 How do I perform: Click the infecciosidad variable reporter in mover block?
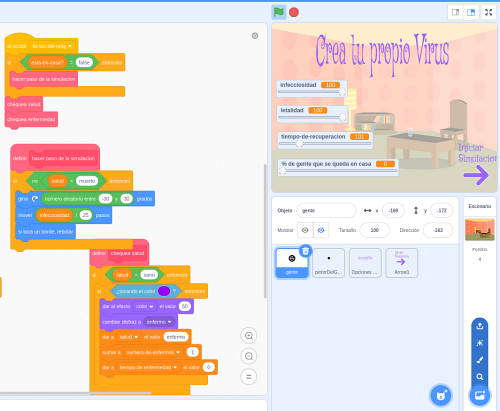coord(54,215)
